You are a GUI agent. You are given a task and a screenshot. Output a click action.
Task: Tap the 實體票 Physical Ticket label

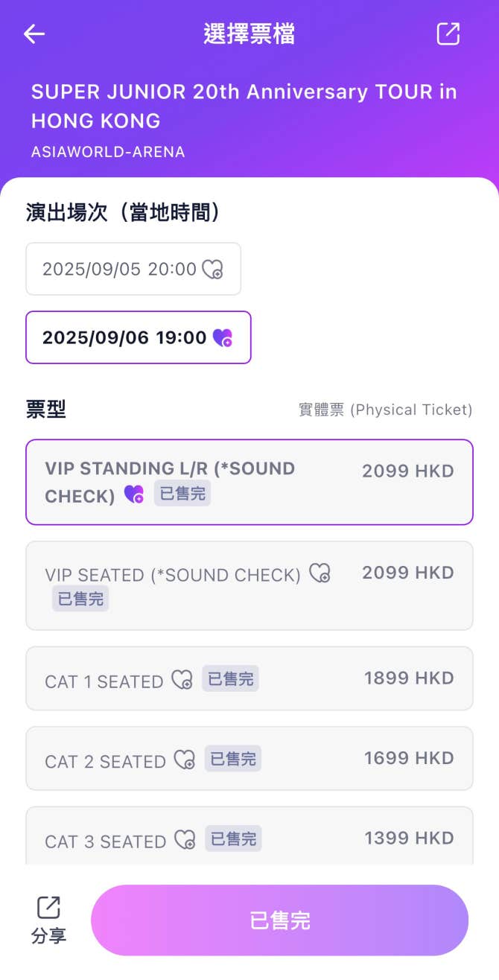point(386,410)
